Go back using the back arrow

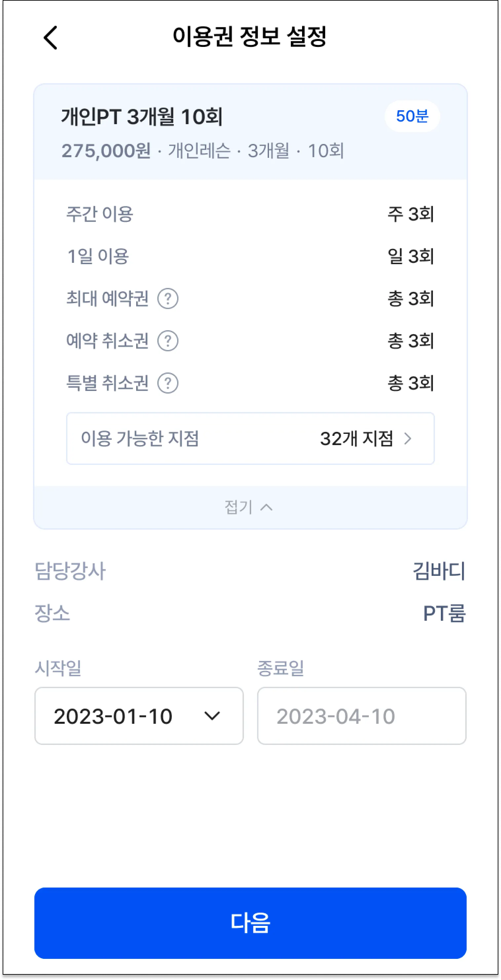pos(51,38)
